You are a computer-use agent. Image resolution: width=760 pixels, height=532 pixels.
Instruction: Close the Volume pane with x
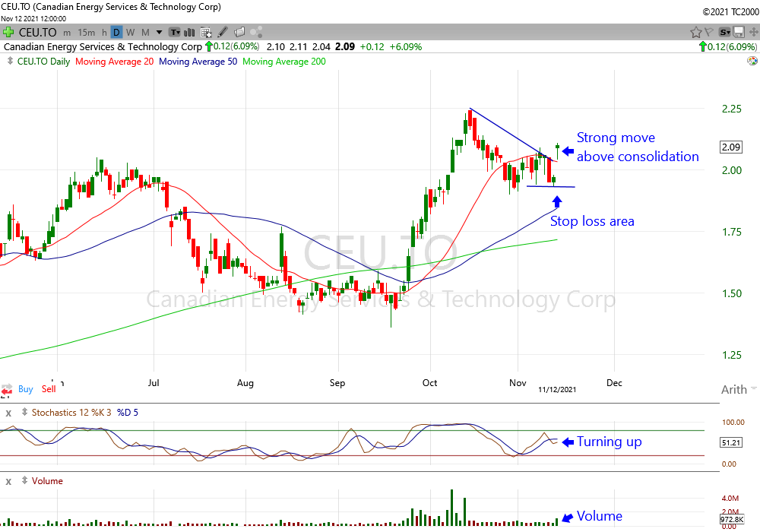(x=8, y=482)
